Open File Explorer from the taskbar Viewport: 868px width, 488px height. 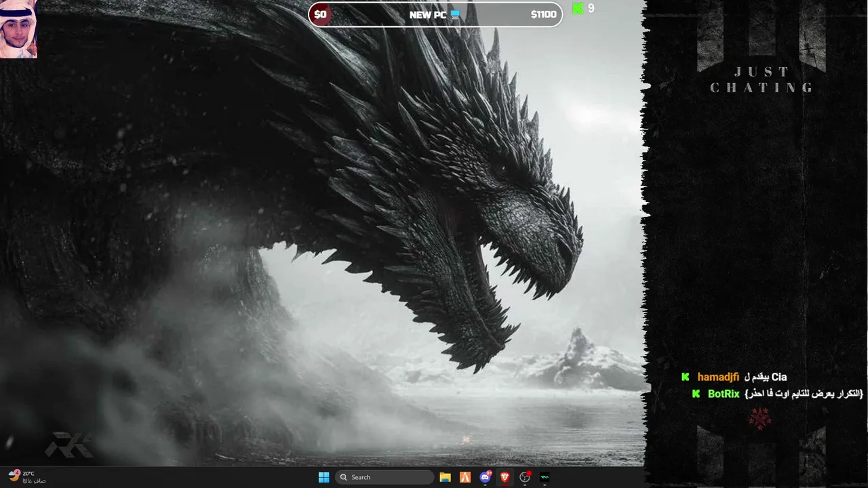click(445, 477)
